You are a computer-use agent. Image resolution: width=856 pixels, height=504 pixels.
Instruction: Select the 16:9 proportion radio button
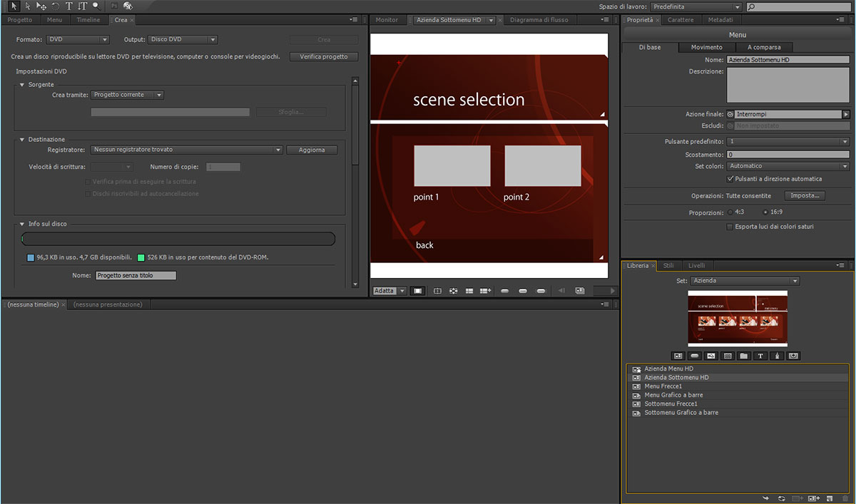pos(765,212)
